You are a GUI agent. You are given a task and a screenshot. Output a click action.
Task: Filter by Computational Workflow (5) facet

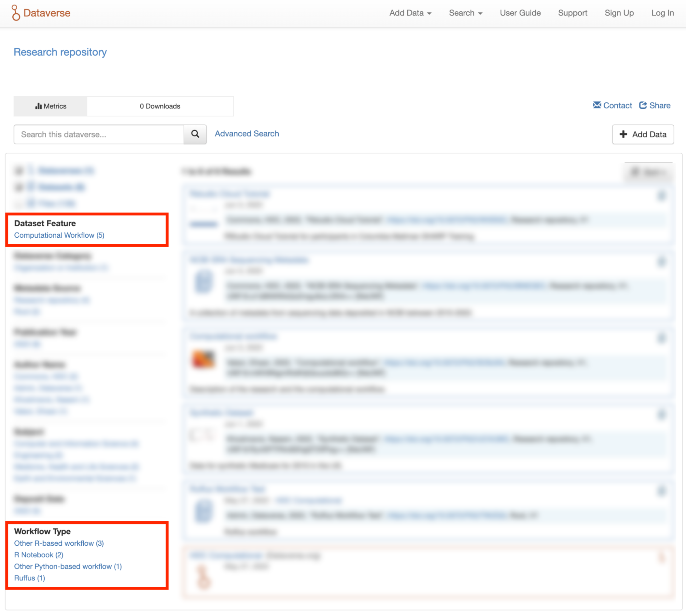[59, 235]
